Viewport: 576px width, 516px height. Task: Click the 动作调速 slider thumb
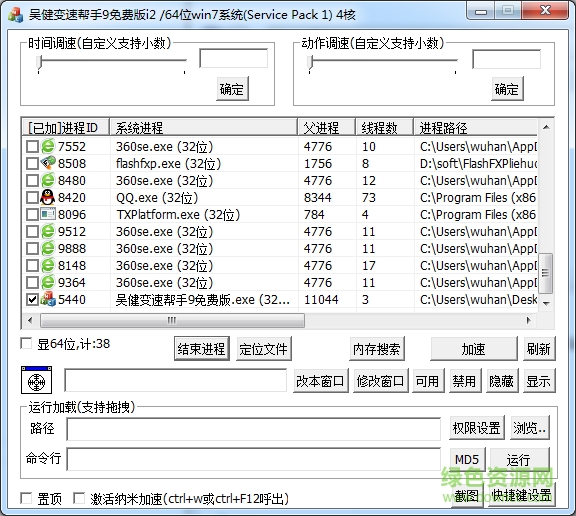tap(310, 62)
